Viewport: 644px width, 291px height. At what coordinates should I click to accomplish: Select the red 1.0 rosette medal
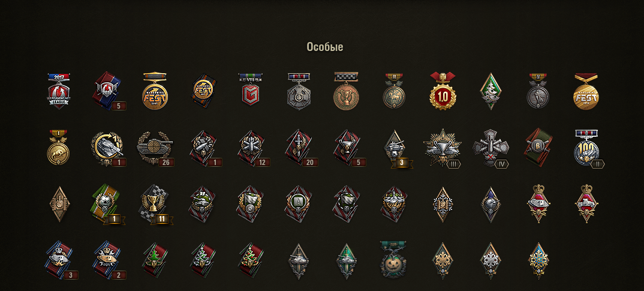tap(443, 91)
